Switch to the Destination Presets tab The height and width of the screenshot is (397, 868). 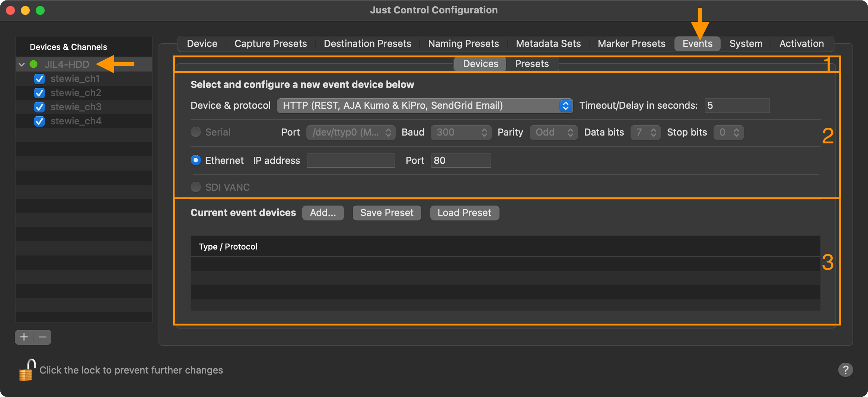pyautogui.click(x=367, y=44)
